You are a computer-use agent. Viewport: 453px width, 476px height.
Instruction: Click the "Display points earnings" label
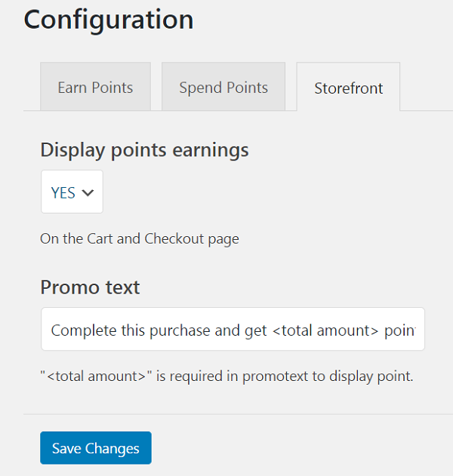[x=144, y=150]
